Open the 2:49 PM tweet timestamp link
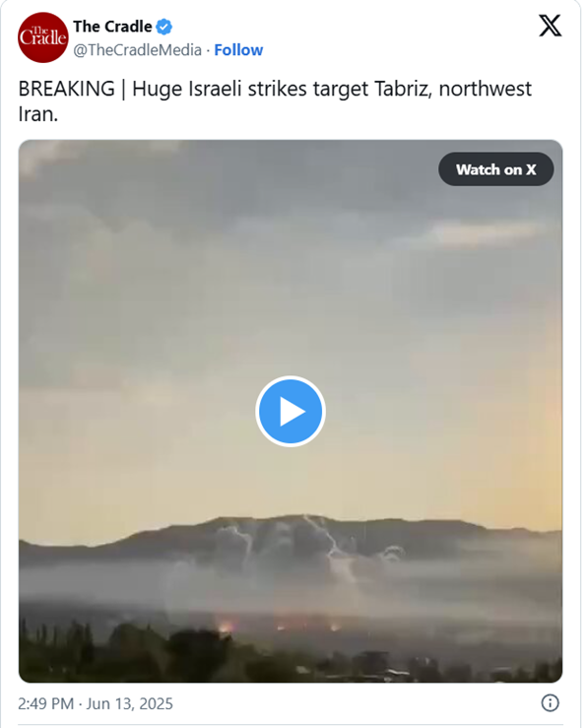Image resolution: width=585 pixels, height=728 pixels. tap(46, 703)
